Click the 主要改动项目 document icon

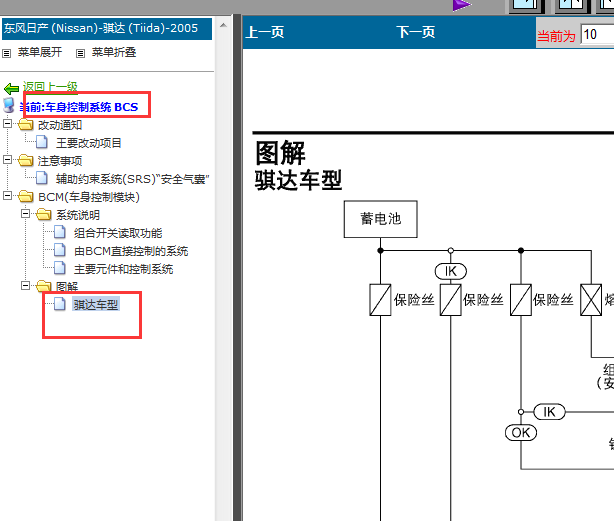click(42, 142)
